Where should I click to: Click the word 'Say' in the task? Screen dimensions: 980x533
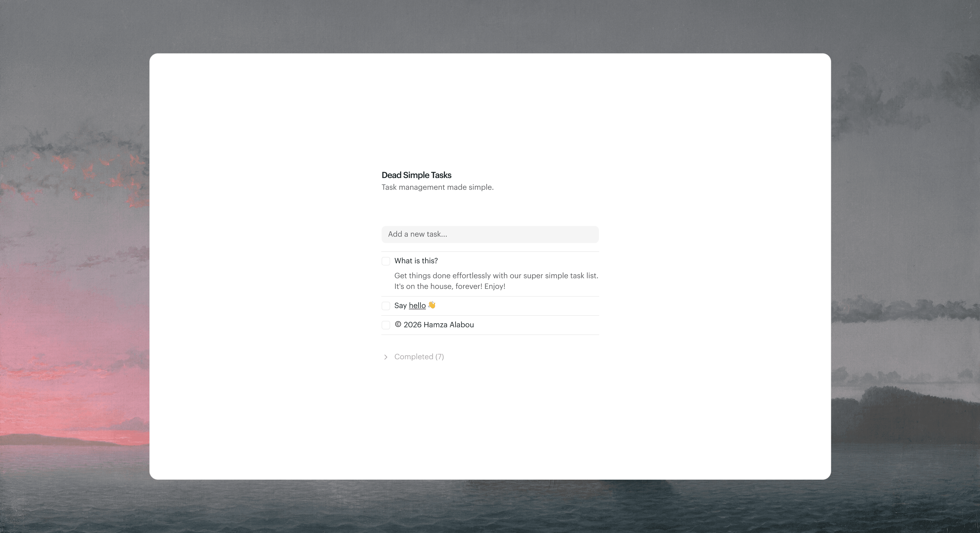coord(400,306)
